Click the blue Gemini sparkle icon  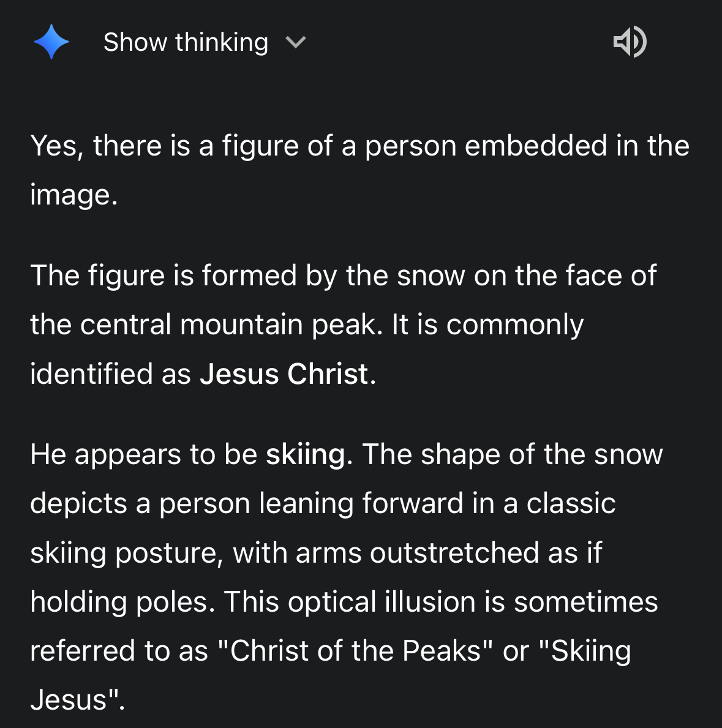coord(51,42)
